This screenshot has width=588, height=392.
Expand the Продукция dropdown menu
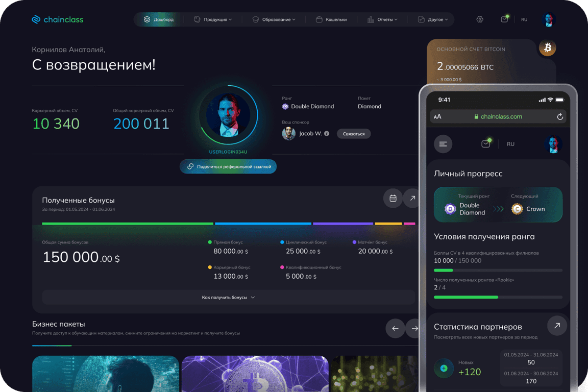[x=213, y=19]
